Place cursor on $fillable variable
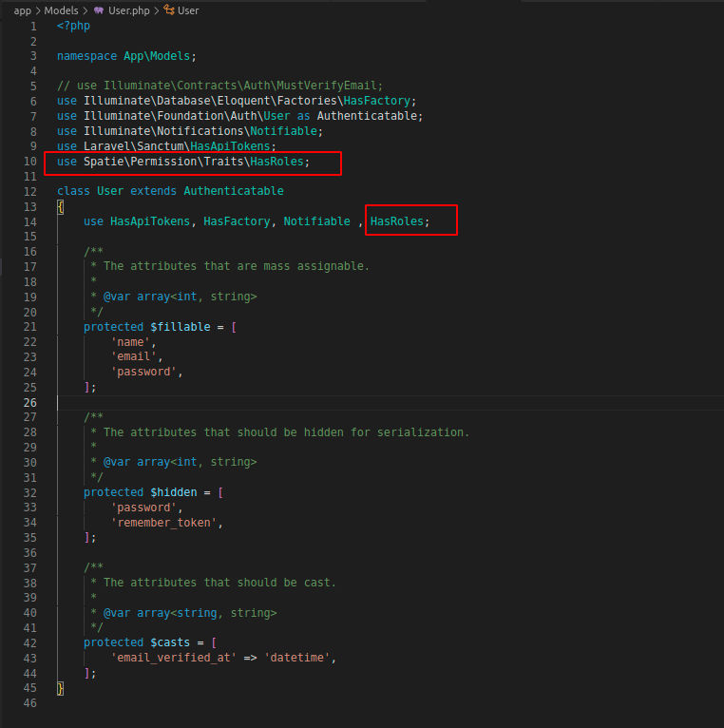This screenshot has width=724, height=728. tap(181, 327)
